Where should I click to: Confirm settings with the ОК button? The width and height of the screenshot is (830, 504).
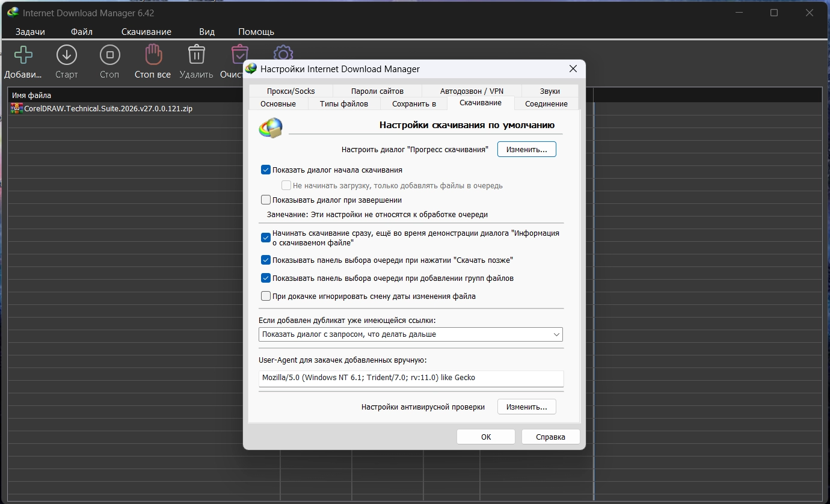[486, 437]
